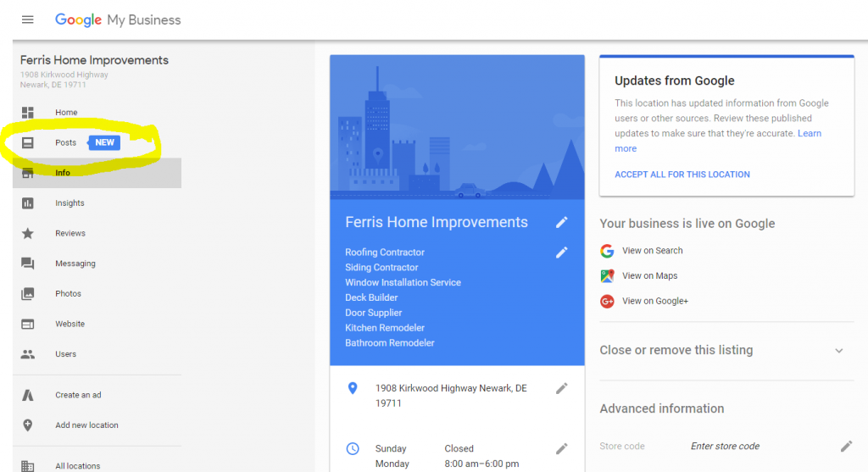Screen dimensions: 868x472
Task: Click the Photos icon in sidebar
Action: [x=28, y=294]
